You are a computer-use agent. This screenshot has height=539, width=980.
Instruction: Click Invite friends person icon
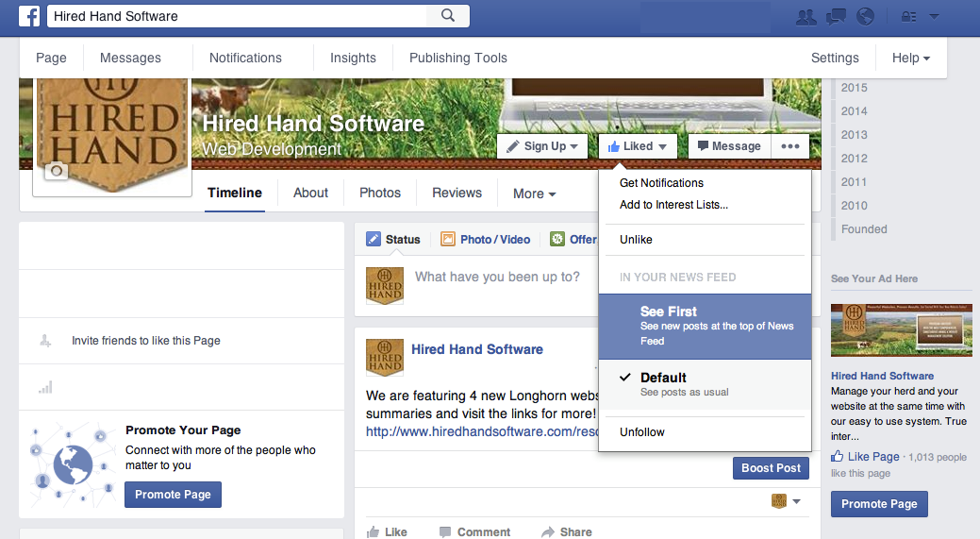pos(45,341)
